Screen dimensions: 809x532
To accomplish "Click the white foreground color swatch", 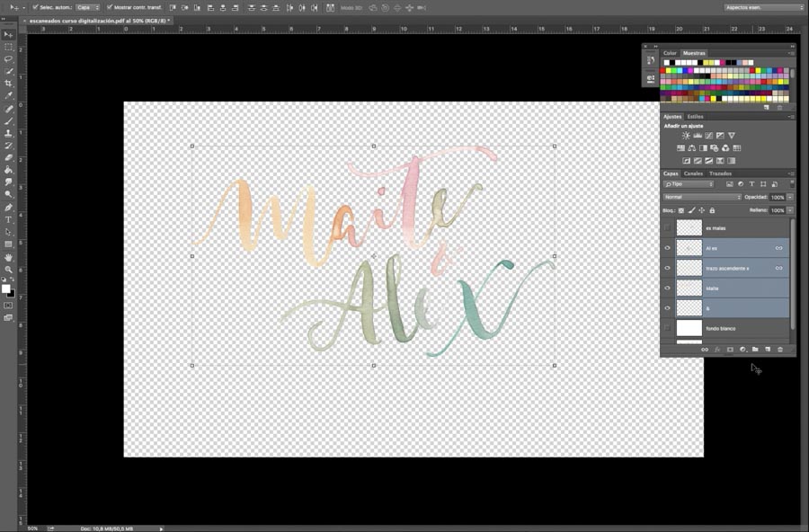I will [x=5, y=288].
